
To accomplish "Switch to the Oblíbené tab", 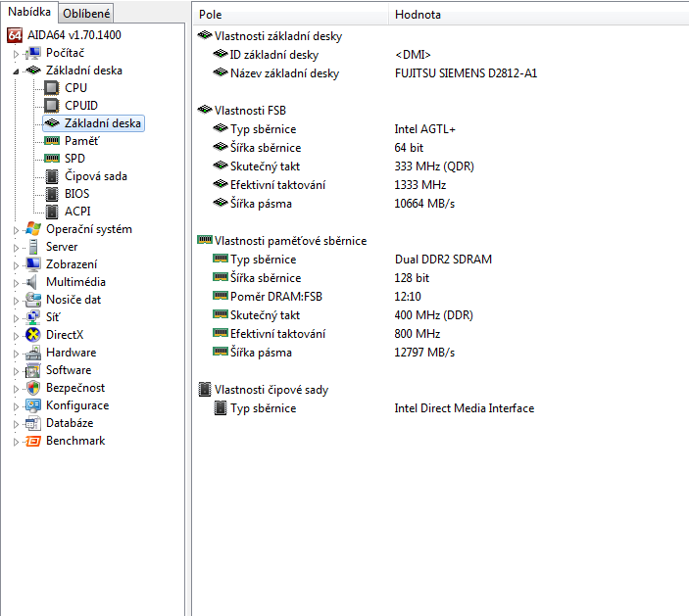I will click(87, 13).
